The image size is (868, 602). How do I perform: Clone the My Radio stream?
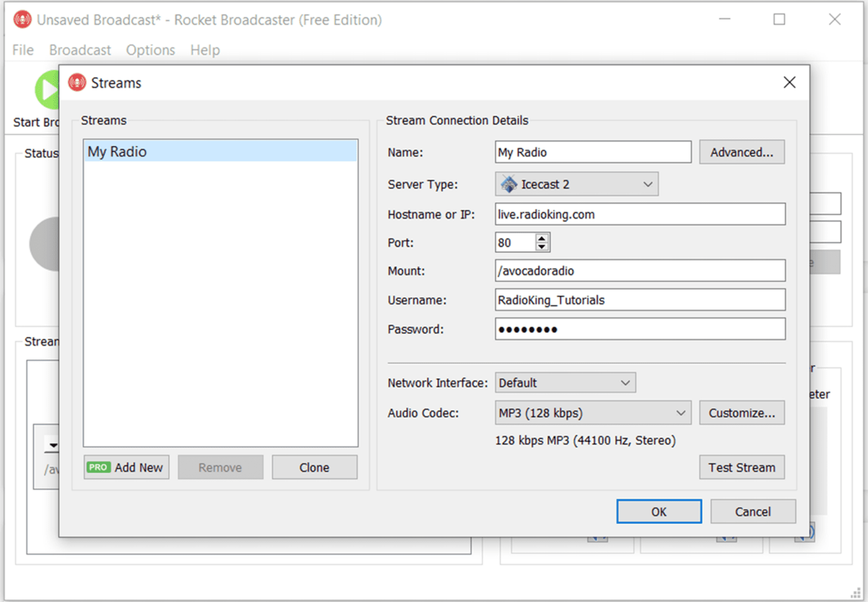tap(314, 467)
